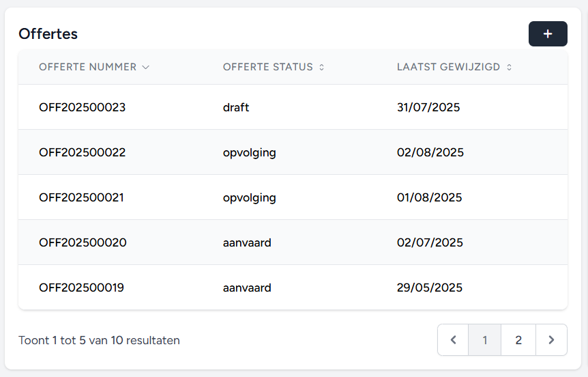This screenshot has width=588, height=377.
Task: Click the date 31/07/2025
Action: click(428, 107)
